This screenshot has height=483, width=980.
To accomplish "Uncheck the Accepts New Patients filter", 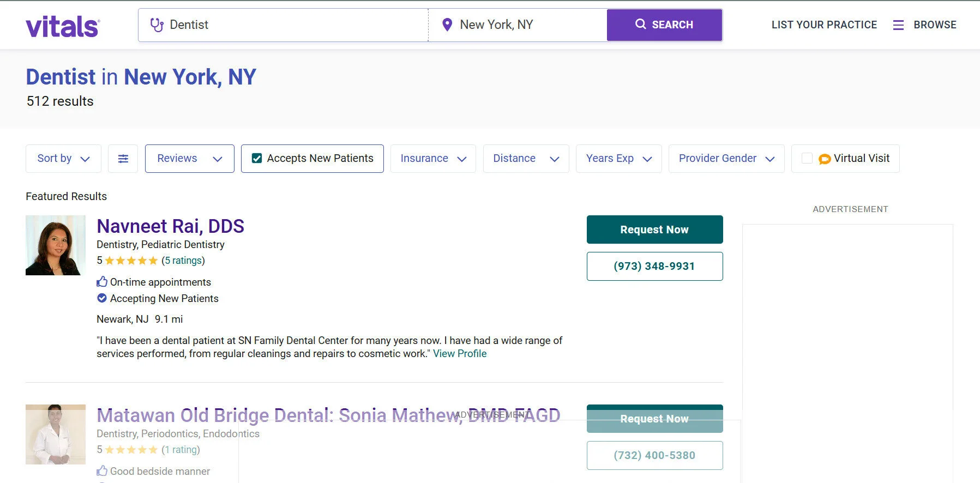I will (x=257, y=159).
